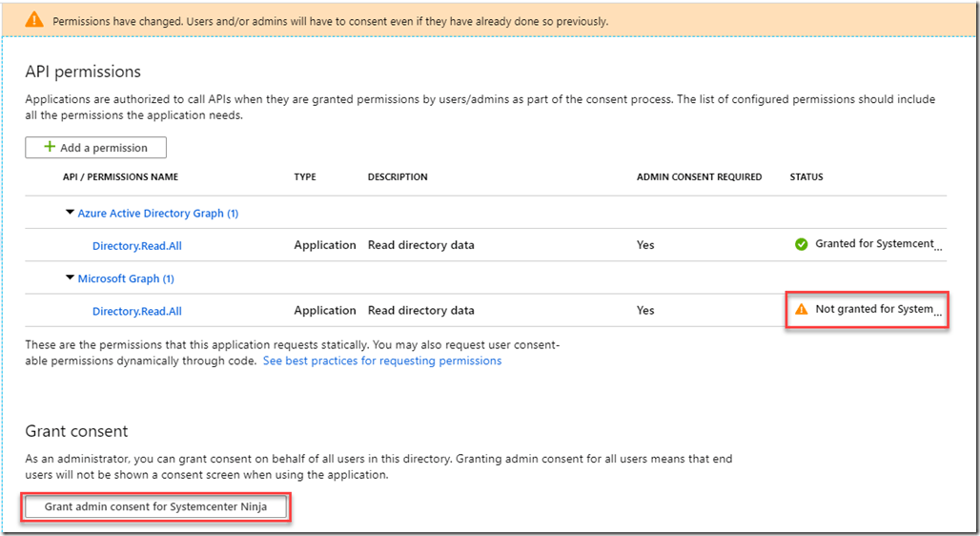Open best practices for requesting permissions link
Screen dimensions: 980x536
pos(382,361)
